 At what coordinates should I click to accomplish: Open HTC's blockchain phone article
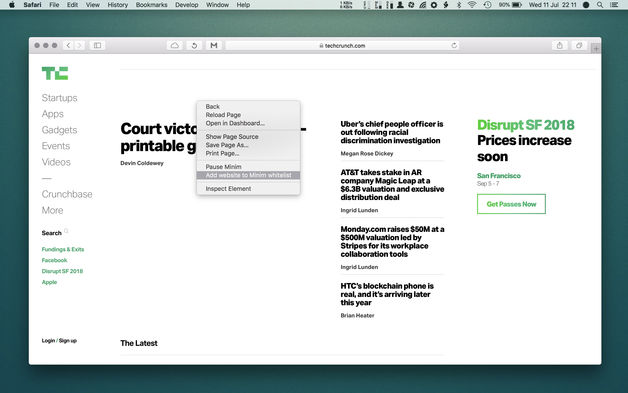(x=387, y=294)
